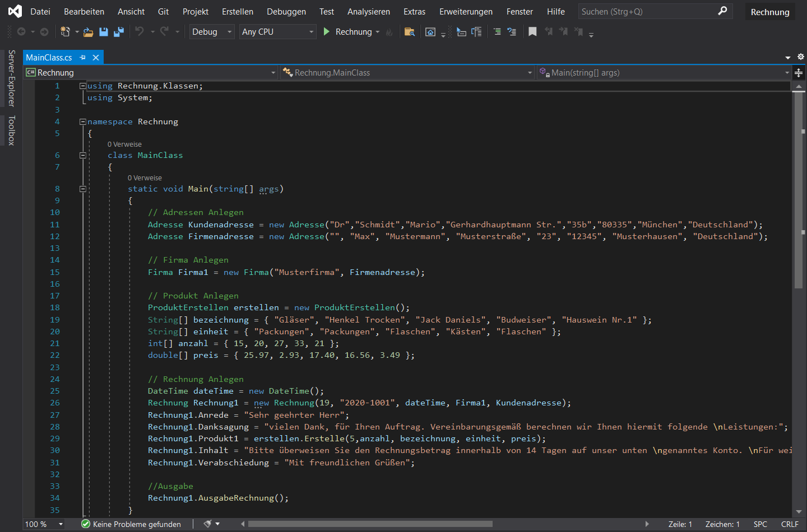807x532 pixels.
Task: Open the Erstellen menu
Action: tap(238, 11)
